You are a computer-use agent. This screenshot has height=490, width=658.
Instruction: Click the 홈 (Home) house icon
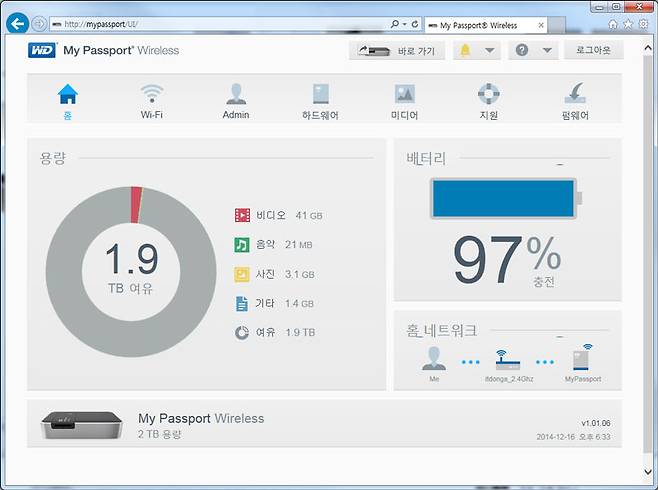tap(68, 95)
